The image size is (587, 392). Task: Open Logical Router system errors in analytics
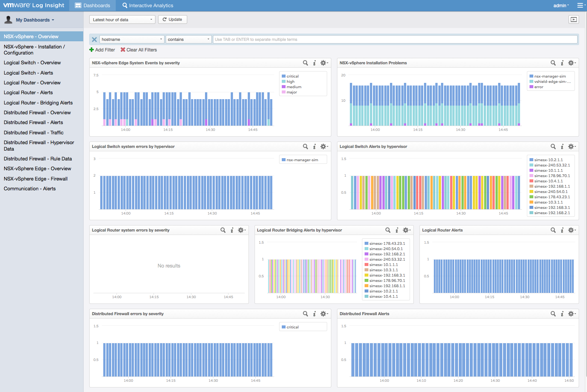point(223,230)
